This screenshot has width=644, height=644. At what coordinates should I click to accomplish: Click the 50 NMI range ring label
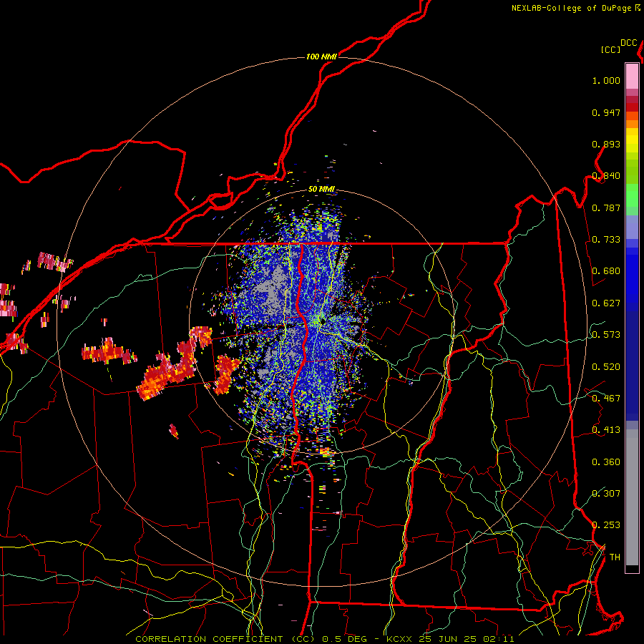321,190
